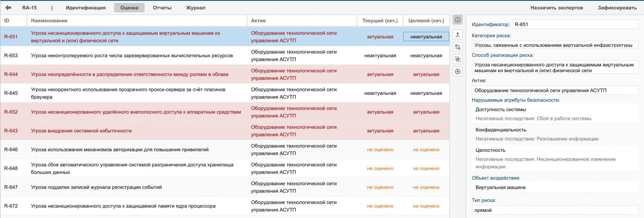Select the Оценка tab
The image size is (644, 218).
point(129,8)
